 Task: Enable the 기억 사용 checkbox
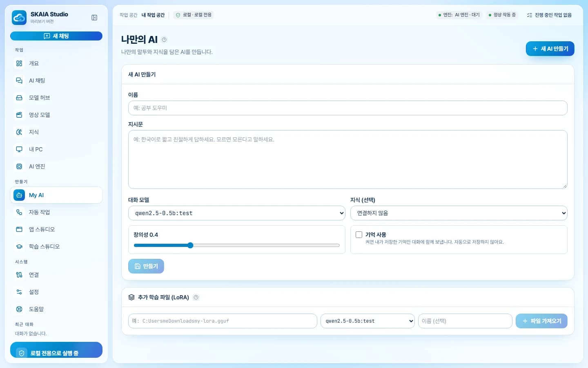click(359, 235)
